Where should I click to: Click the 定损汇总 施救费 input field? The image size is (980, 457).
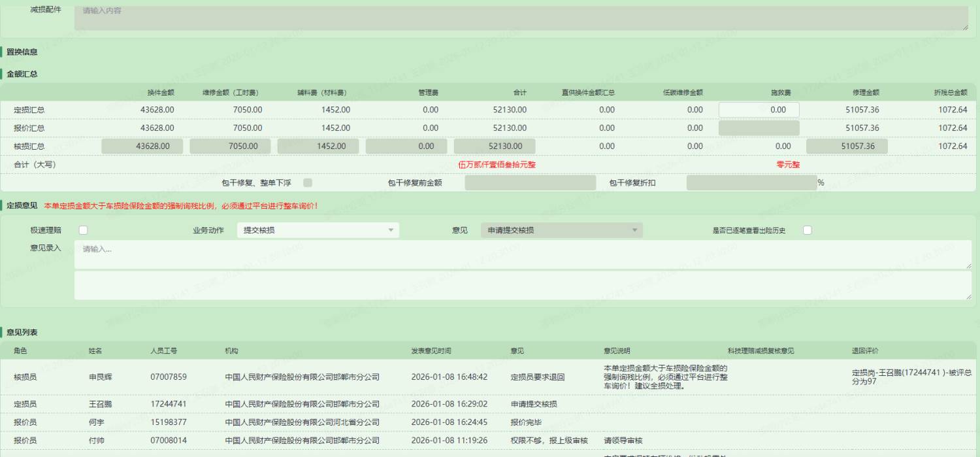click(759, 110)
